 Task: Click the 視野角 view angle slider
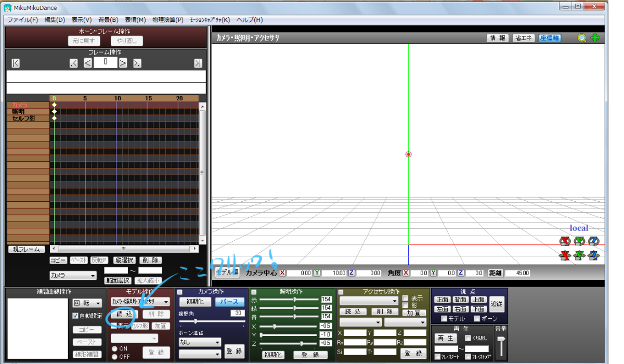[212, 321]
